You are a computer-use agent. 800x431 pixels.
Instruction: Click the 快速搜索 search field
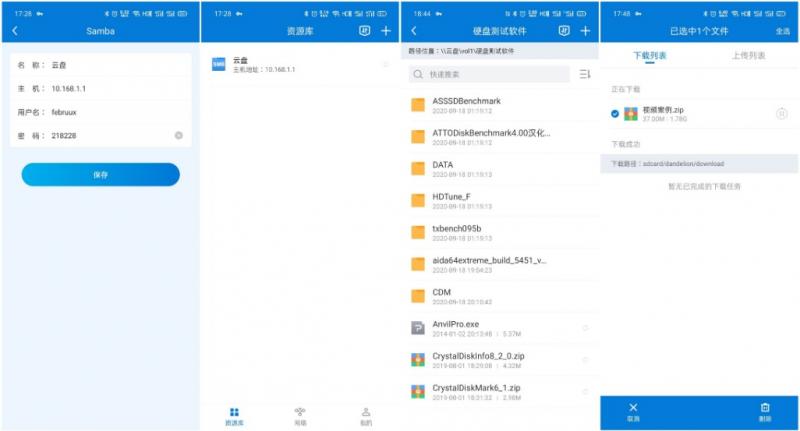[x=489, y=74]
